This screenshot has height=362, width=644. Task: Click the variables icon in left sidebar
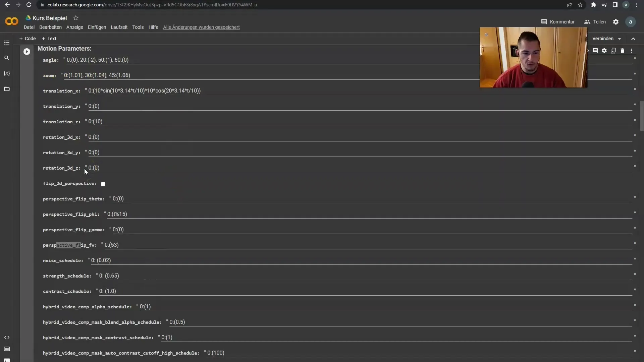click(7, 73)
